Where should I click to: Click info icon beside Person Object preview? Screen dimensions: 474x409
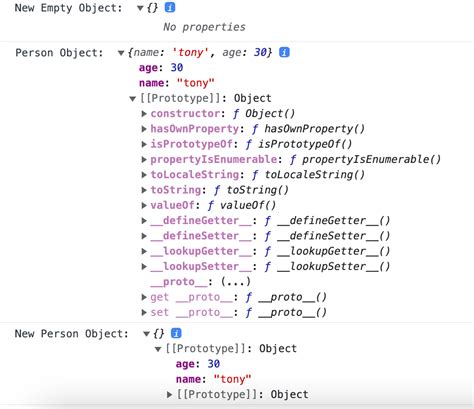284,52
